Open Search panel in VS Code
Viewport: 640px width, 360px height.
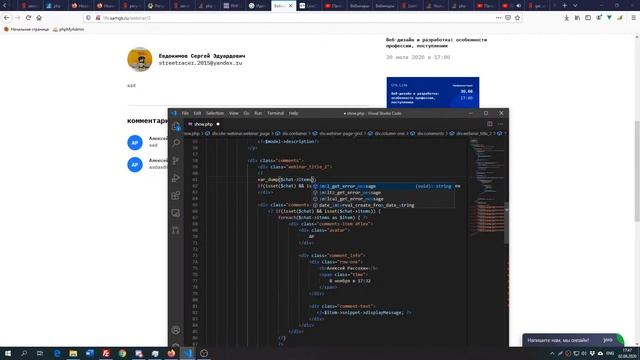click(176, 143)
